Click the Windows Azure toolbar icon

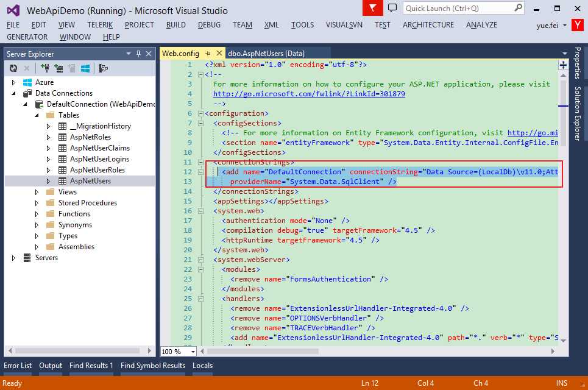click(85, 68)
